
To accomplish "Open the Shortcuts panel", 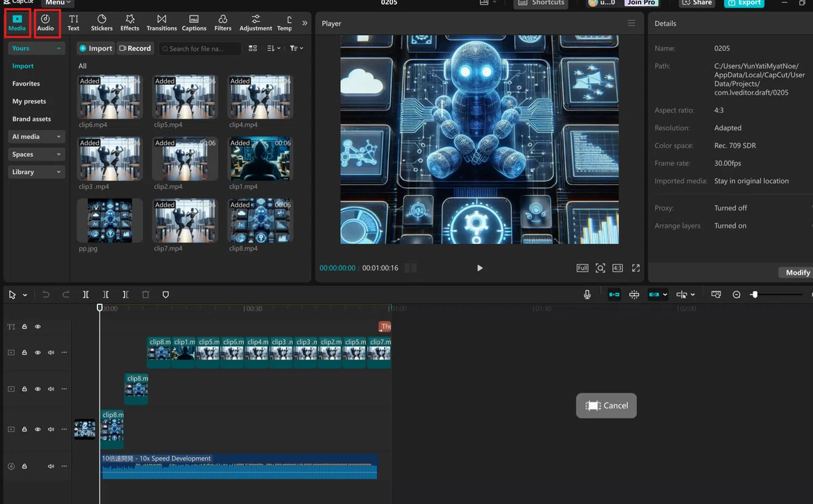I will (x=541, y=3).
